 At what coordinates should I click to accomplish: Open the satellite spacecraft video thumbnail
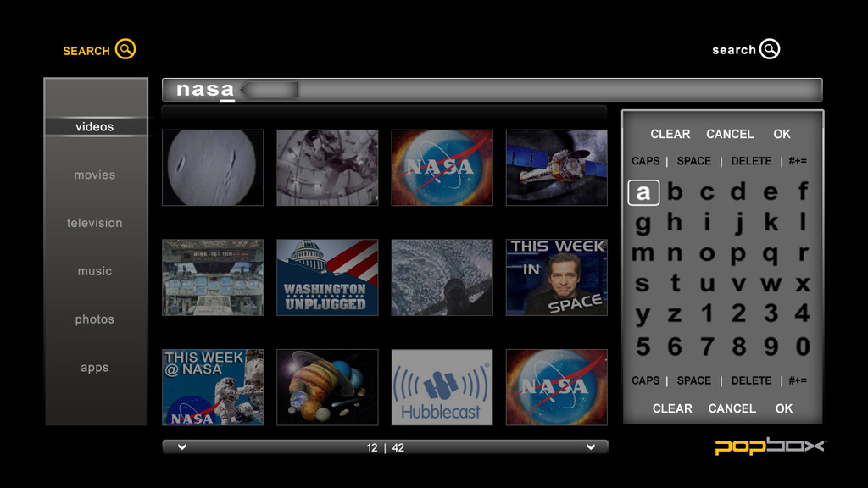coord(556,168)
